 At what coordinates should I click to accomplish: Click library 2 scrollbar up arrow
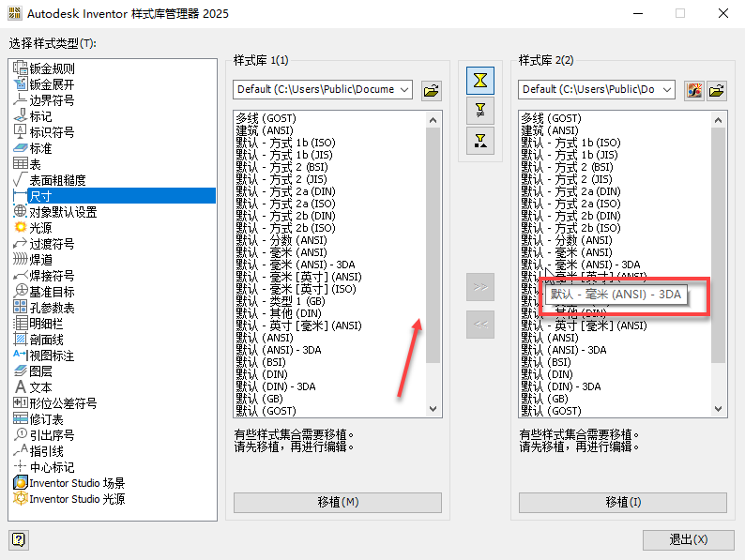718,120
